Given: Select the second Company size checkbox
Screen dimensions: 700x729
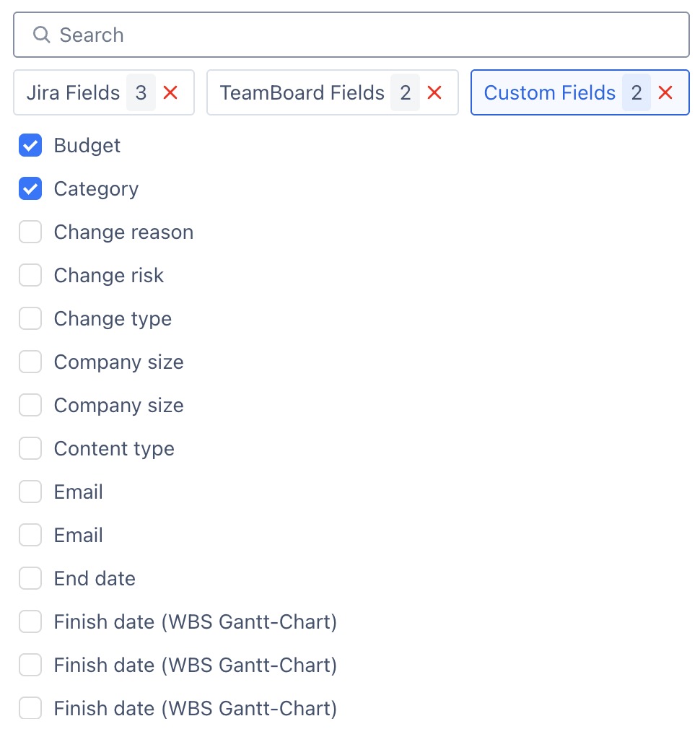Looking at the screenshot, I should (x=30, y=406).
